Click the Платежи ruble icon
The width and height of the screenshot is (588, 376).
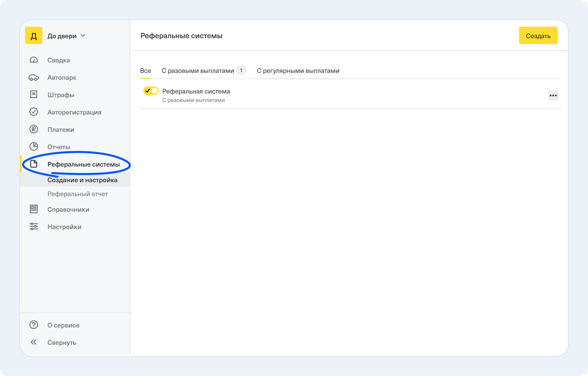coord(34,129)
